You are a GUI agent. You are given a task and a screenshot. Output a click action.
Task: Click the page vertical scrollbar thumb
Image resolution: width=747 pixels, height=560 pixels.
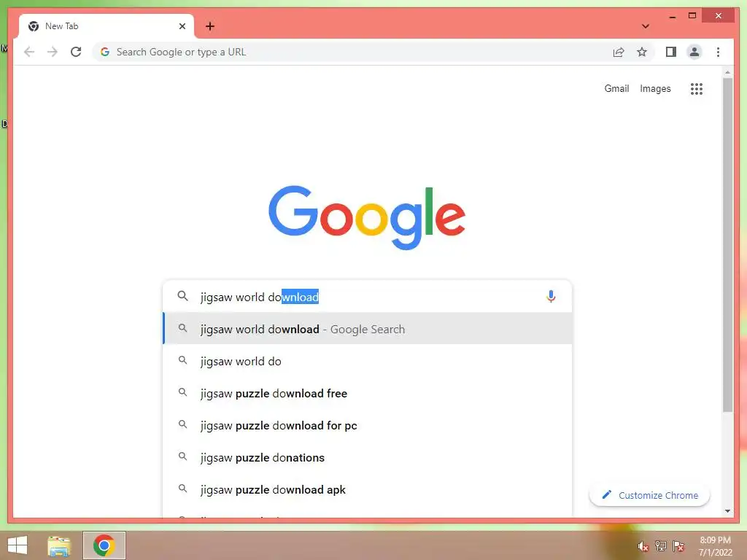click(x=727, y=244)
